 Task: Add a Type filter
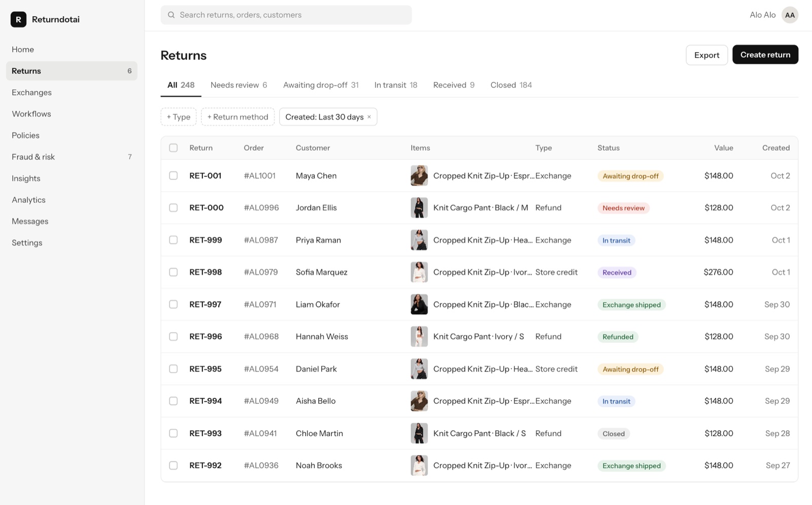point(179,117)
